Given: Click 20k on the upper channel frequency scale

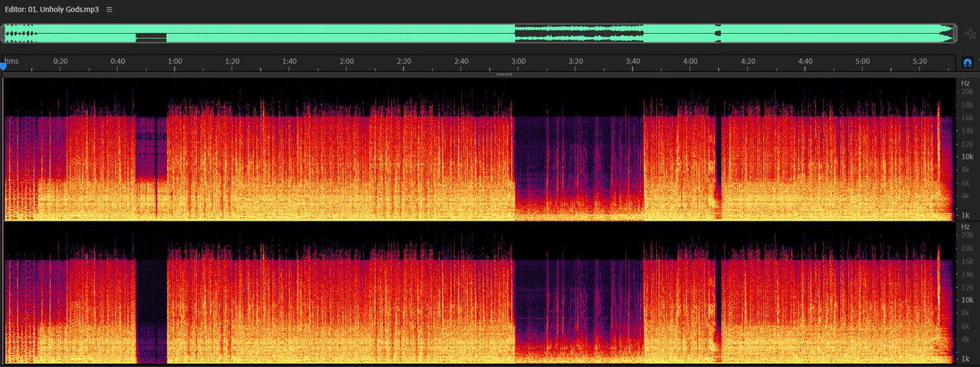Looking at the screenshot, I should pos(967,91).
